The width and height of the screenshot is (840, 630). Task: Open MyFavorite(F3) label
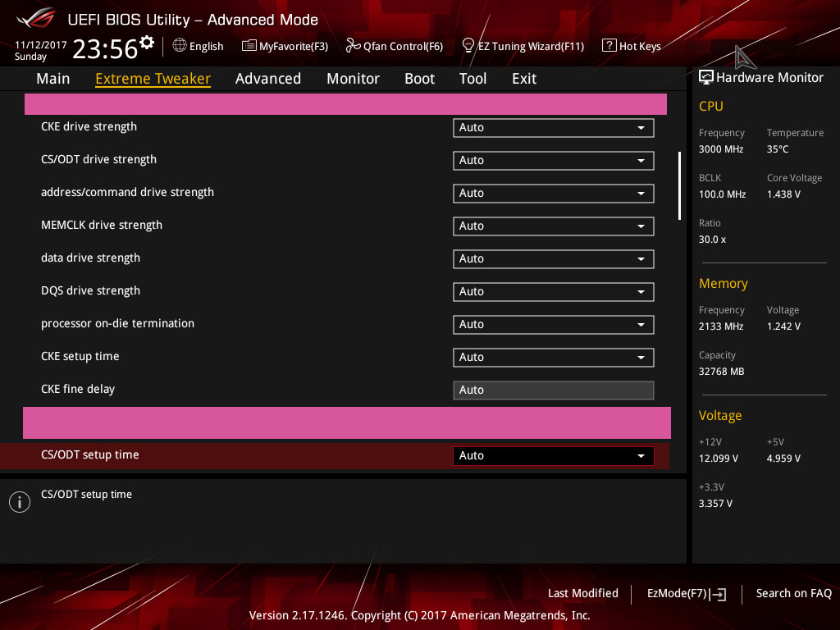pyautogui.click(x=294, y=47)
